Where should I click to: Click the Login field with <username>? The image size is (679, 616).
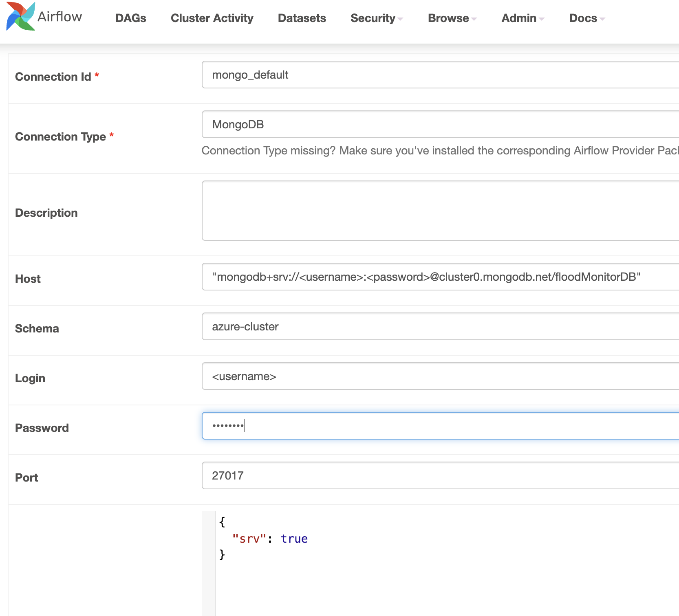(440, 376)
